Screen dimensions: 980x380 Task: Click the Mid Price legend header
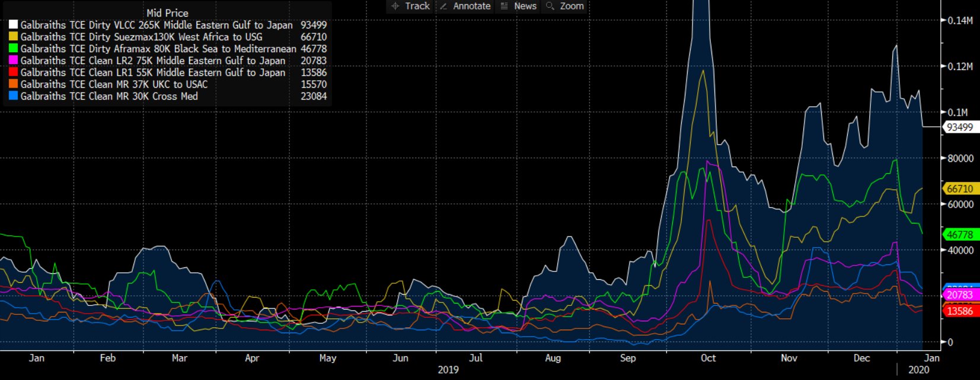click(168, 13)
